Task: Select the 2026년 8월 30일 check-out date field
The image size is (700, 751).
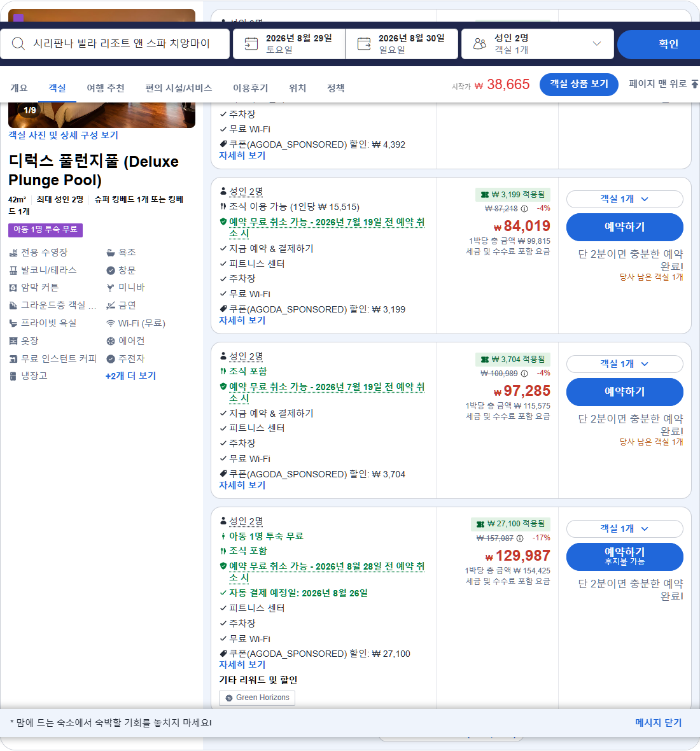Action: (402, 43)
